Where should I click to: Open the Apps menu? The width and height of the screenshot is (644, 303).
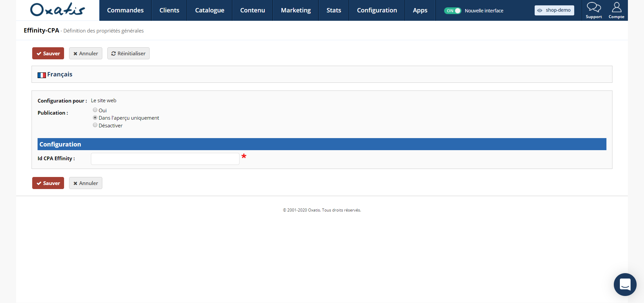[420, 10]
